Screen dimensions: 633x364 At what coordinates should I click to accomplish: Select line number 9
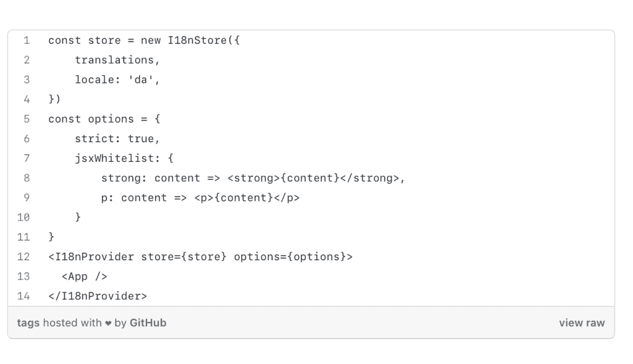tap(27, 198)
